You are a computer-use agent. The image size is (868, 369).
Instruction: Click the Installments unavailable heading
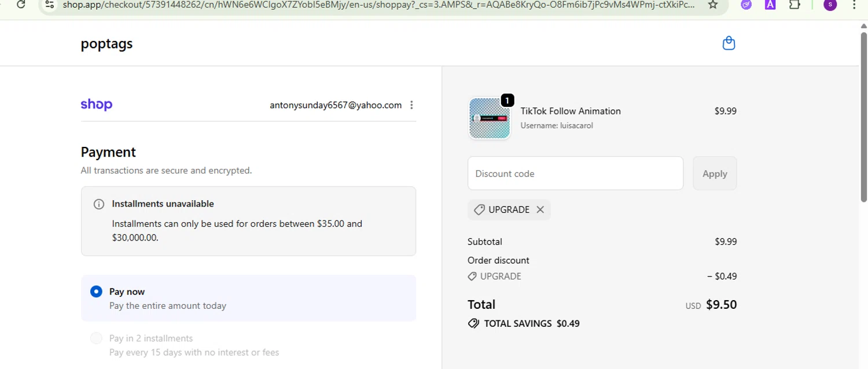[163, 204]
